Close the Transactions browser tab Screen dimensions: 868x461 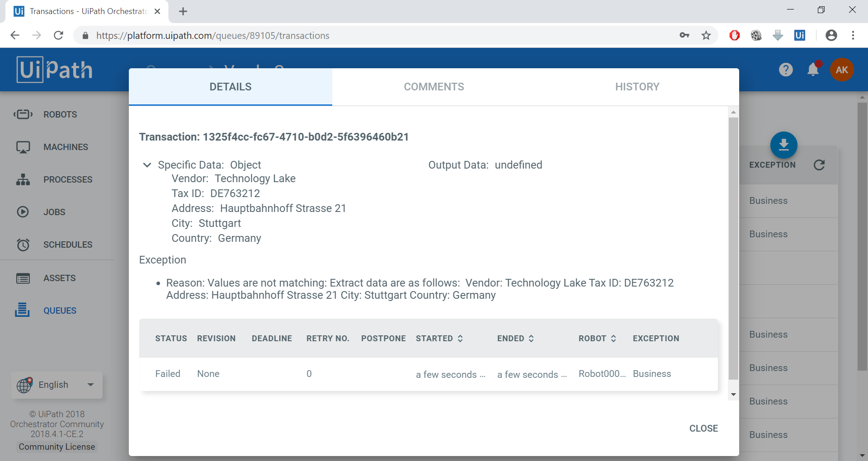pos(157,11)
